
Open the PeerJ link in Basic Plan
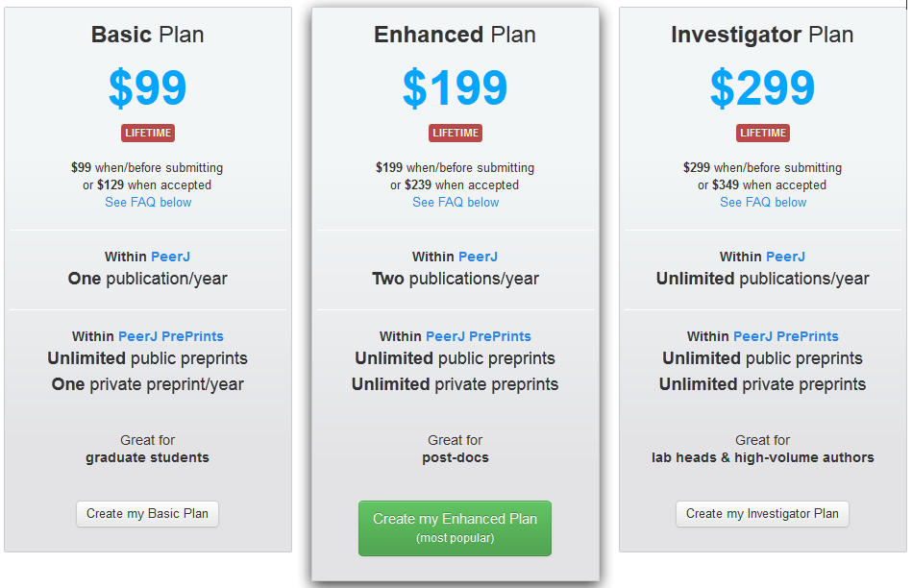tap(170, 257)
